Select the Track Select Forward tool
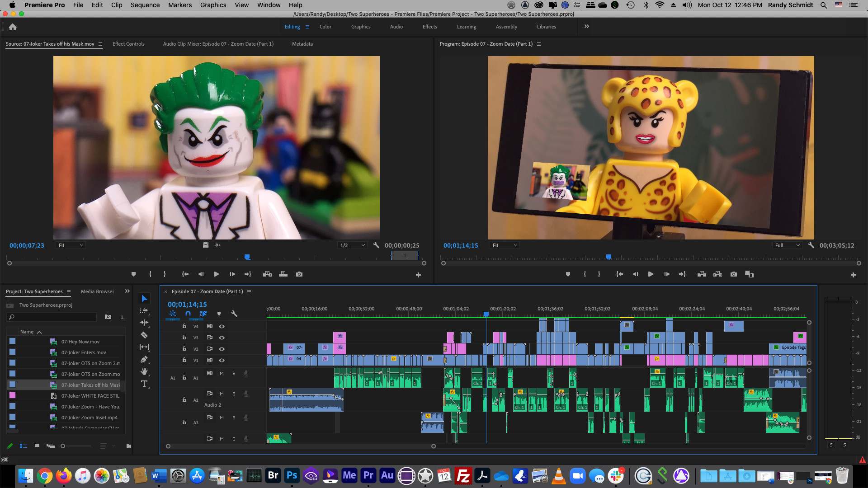 (144, 310)
